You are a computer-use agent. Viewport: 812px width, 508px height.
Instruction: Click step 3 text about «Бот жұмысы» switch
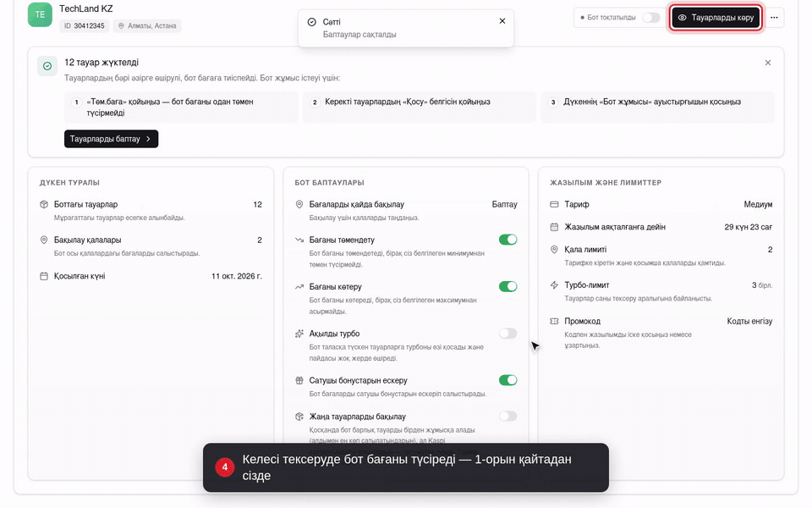coord(652,102)
